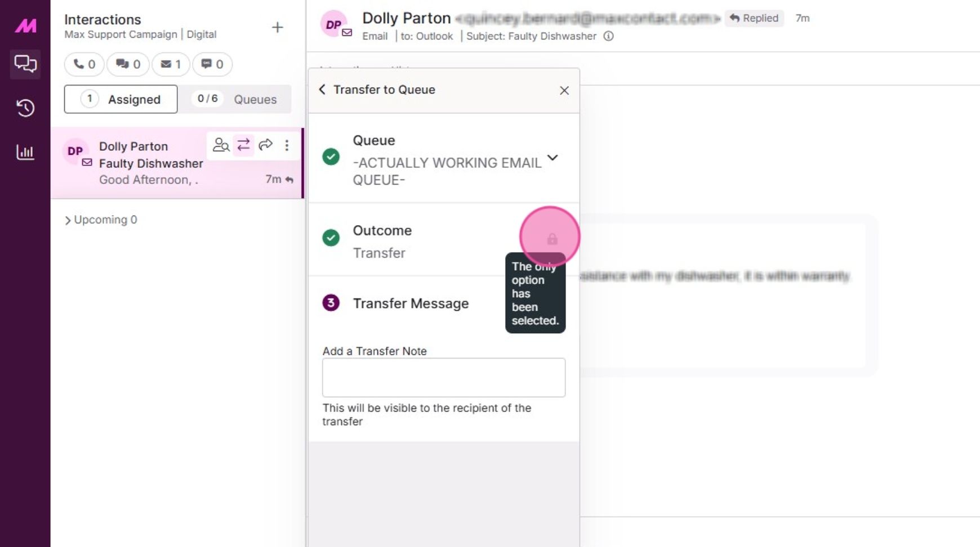Click the Queue step green checkmark

coord(331,156)
